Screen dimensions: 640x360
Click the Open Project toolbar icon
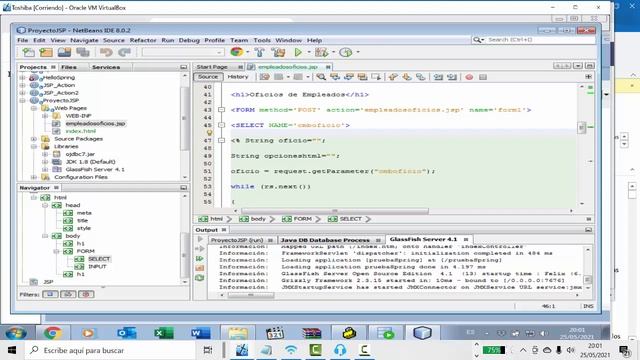click(x=64, y=52)
